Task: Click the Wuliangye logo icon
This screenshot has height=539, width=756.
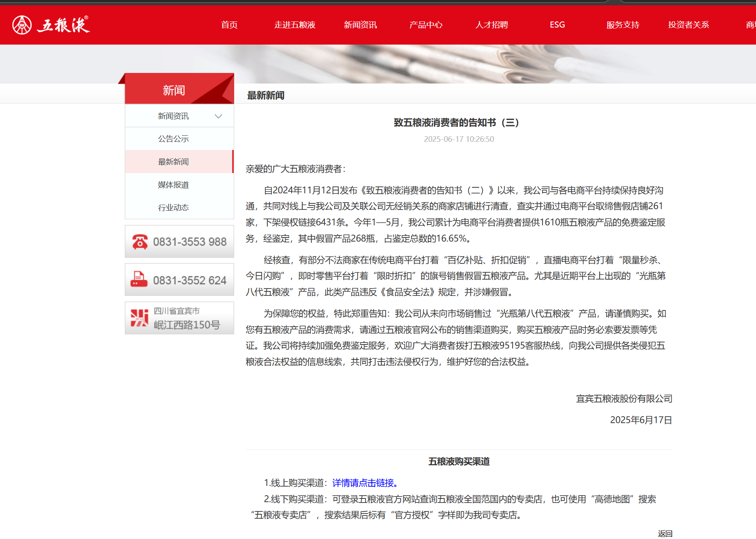Action: click(x=22, y=25)
